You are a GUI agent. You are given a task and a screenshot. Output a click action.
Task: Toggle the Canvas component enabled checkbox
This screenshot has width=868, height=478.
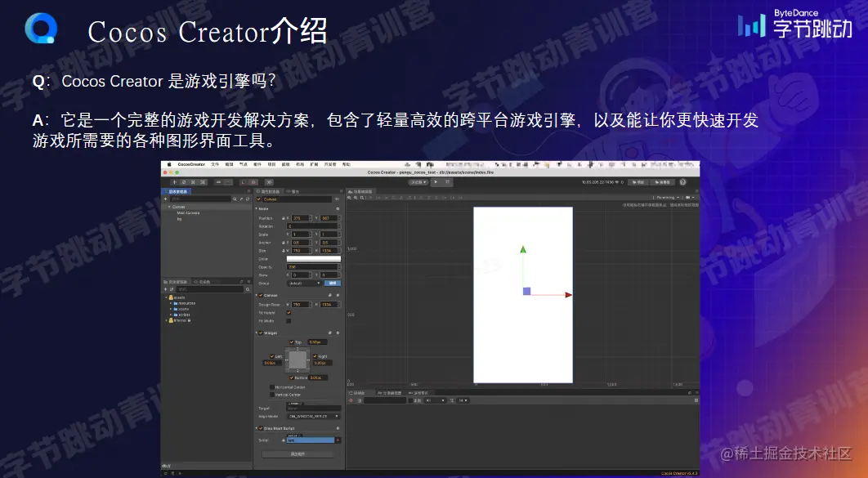261,296
